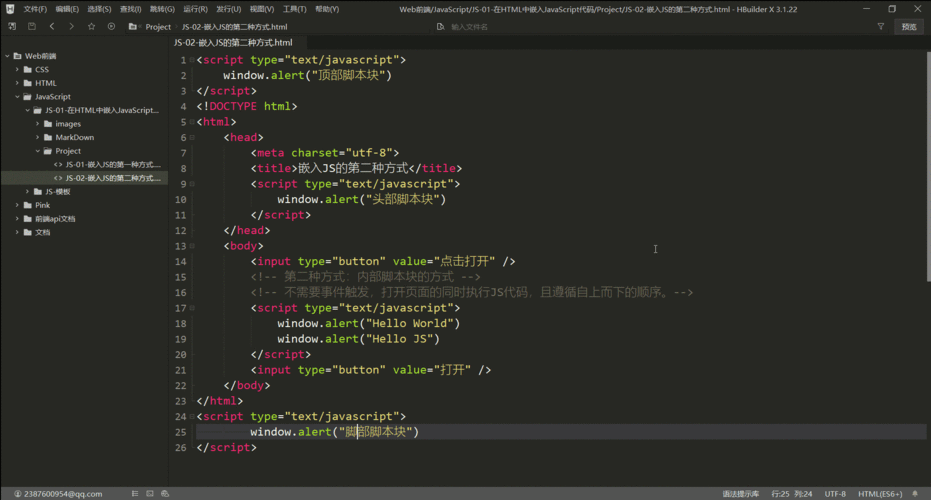Open the 帮助(Y) menu
The image size is (931, 500).
pyautogui.click(x=327, y=9)
